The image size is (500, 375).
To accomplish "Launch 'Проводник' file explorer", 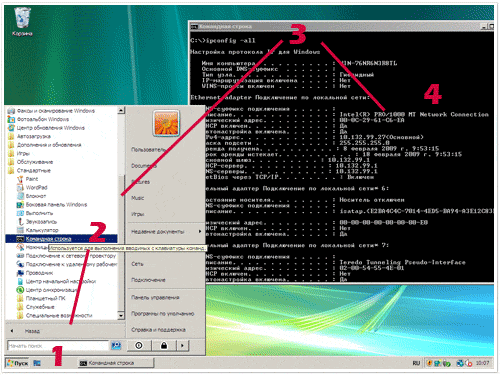I will click(x=35, y=273).
